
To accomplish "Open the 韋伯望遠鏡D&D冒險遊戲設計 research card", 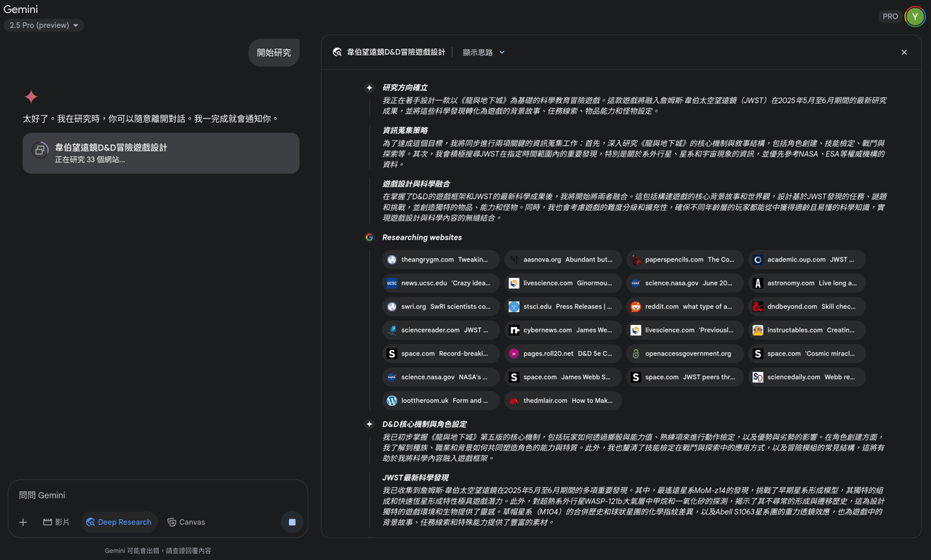I will point(161,153).
